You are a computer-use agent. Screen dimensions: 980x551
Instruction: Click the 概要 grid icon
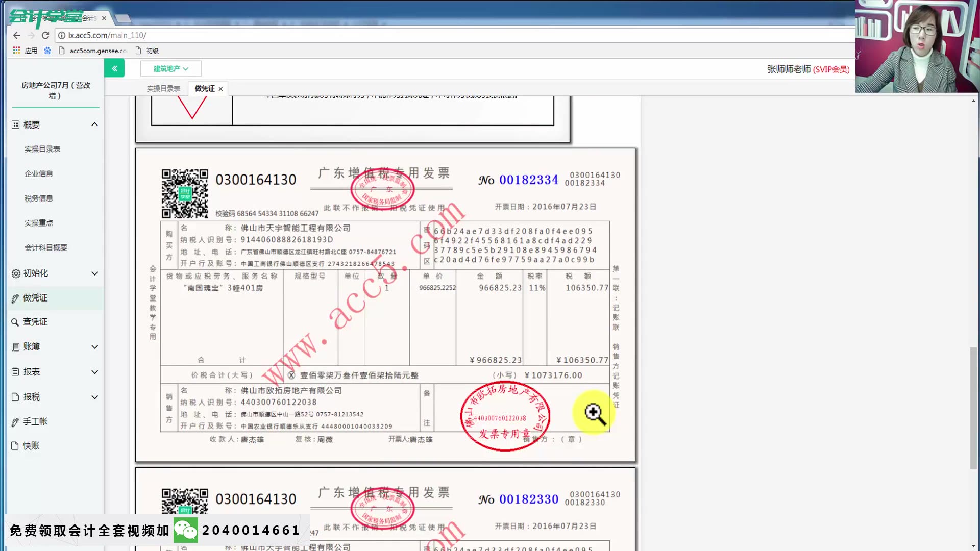[16, 124]
